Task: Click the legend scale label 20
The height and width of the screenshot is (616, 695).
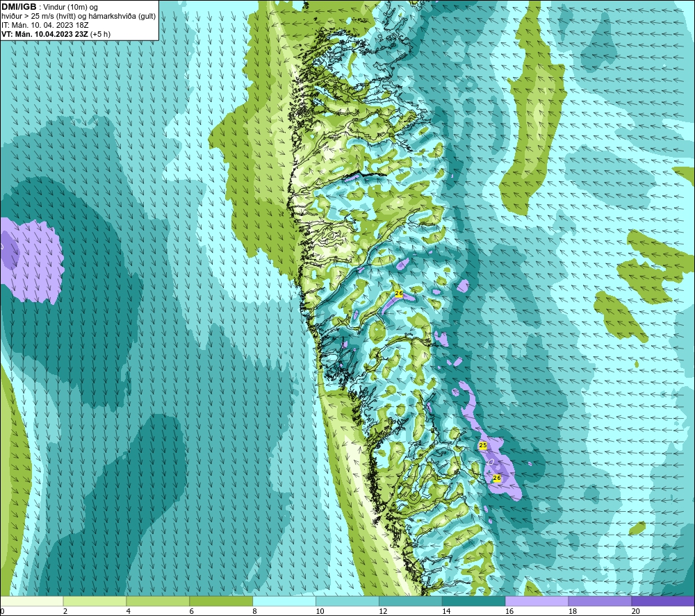Action: click(636, 611)
